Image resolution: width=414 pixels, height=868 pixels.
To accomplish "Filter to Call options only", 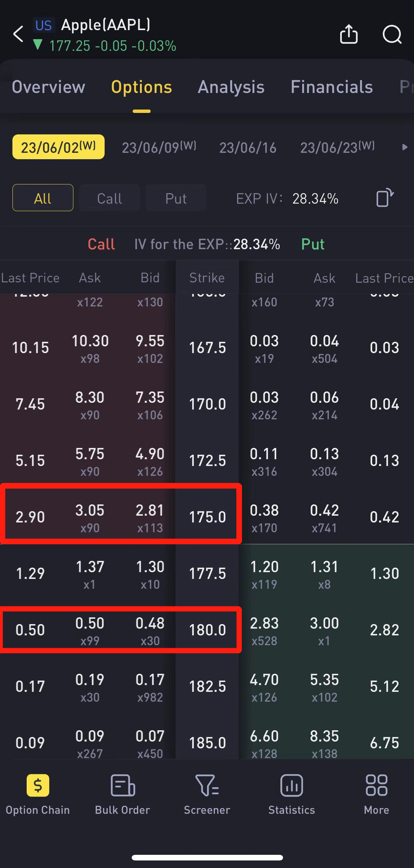I will (x=109, y=198).
